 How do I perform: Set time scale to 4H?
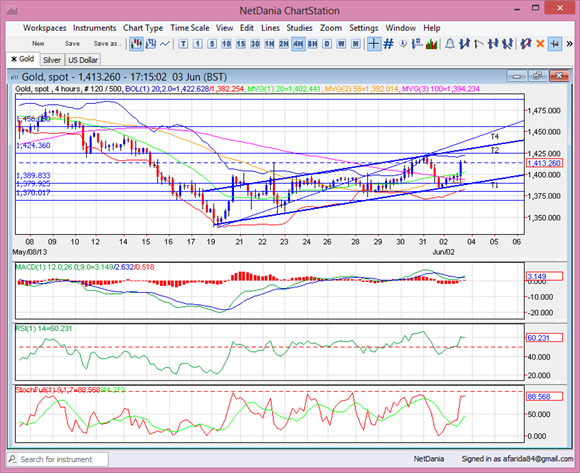click(298, 44)
